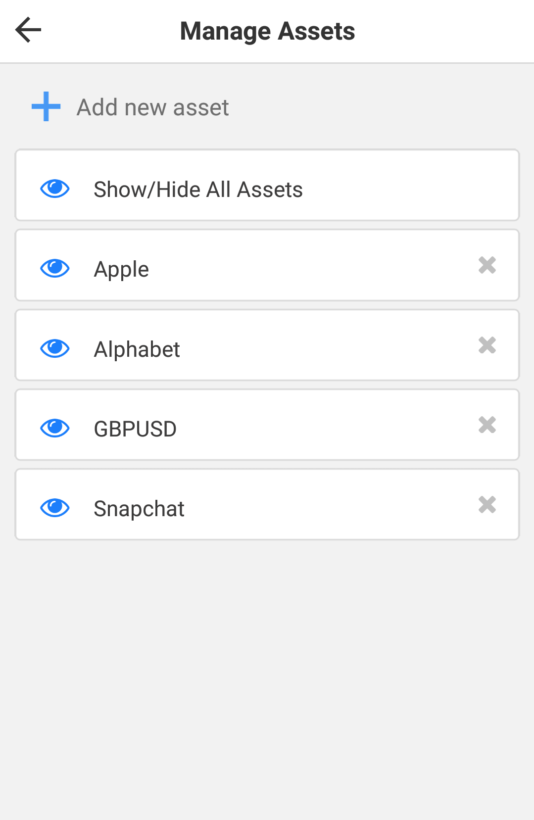The height and width of the screenshot is (820, 534).
Task: Select the Snapchat asset name
Action: click(x=139, y=509)
